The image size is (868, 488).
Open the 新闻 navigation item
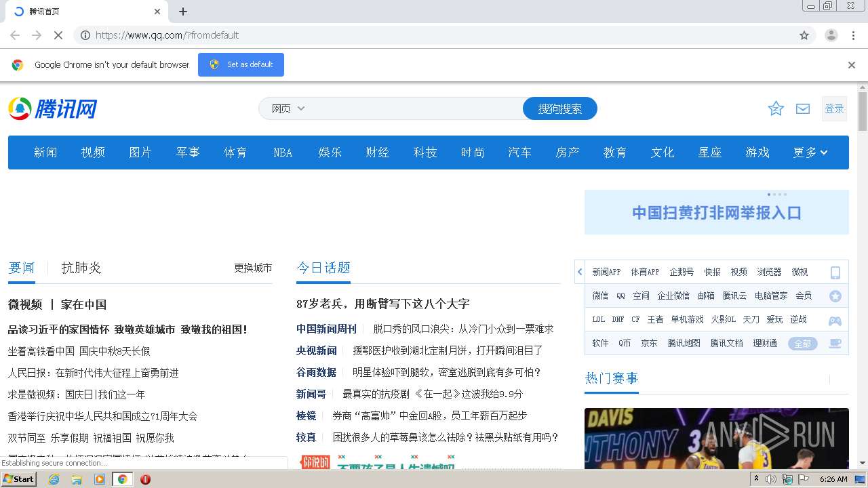click(45, 152)
